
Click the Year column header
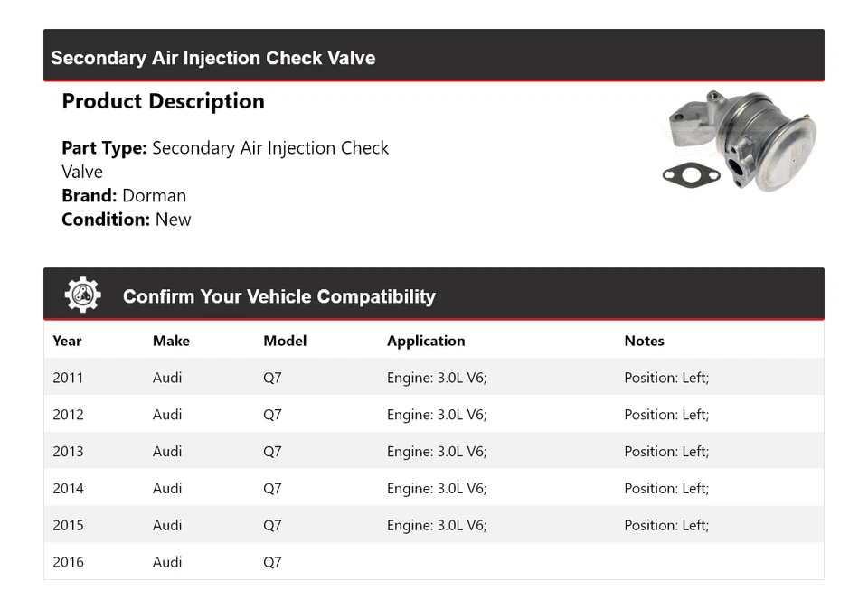coord(67,341)
